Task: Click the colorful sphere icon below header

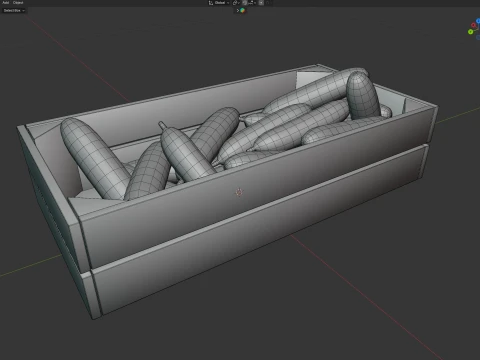Action: click(x=242, y=10)
